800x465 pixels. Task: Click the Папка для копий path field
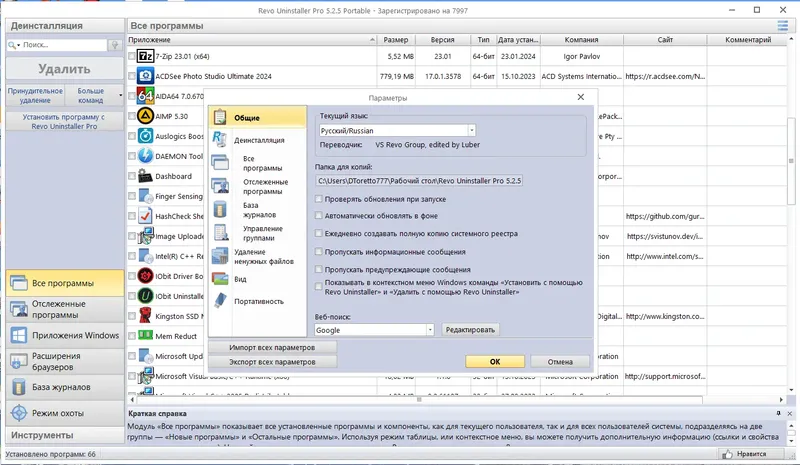(x=419, y=181)
